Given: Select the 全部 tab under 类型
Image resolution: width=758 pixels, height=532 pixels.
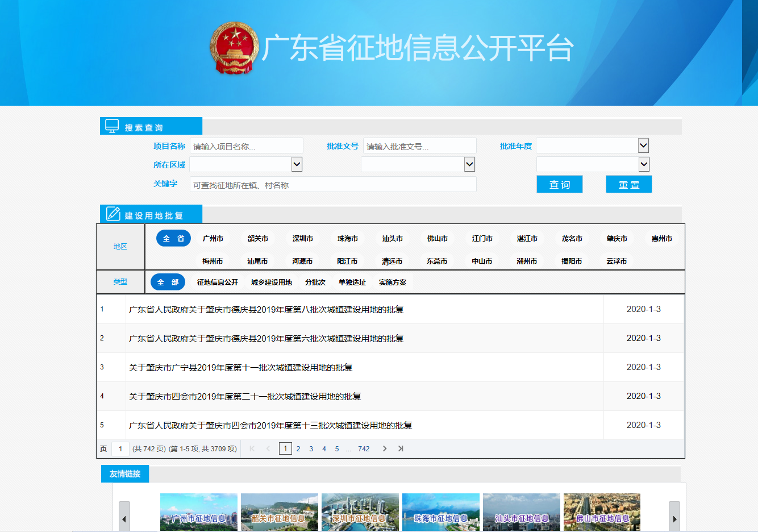Looking at the screenshot, I should click(168, 281).
